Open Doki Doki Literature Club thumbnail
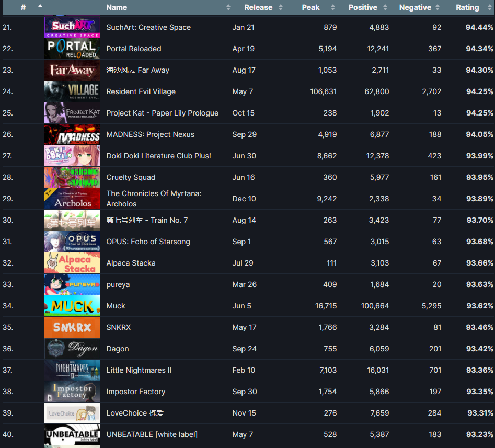The width and height of the screenshot is (495, 448). pyautogui.click(x=72, y=156)
